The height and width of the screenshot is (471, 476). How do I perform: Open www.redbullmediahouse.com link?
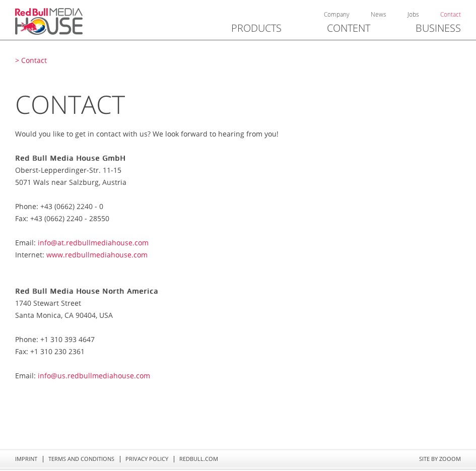97,255
